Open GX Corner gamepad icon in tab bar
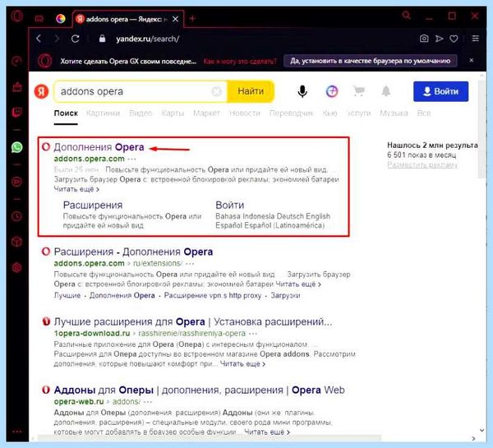Image resolution: width=493 pixels, height=448 pixels. click(39, 19)
